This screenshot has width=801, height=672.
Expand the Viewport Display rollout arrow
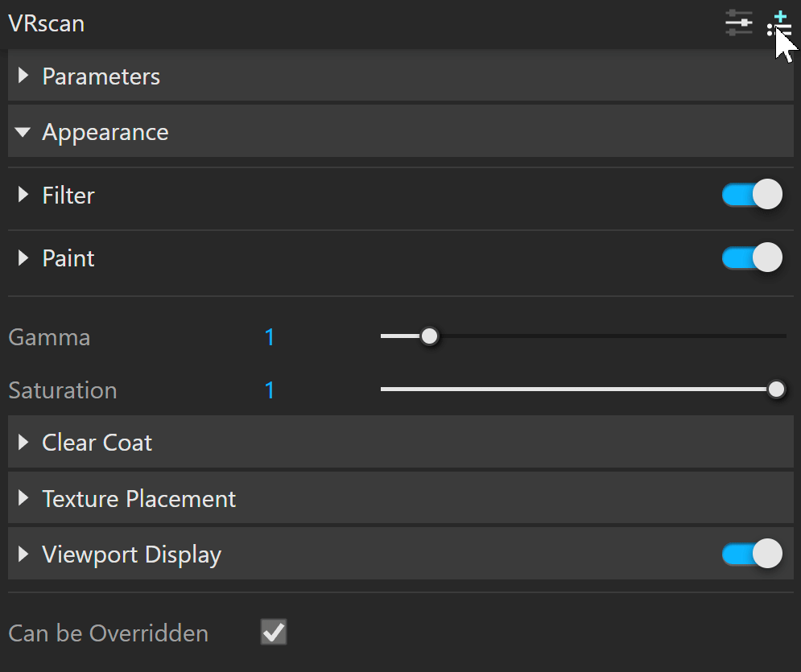[24, 555]
